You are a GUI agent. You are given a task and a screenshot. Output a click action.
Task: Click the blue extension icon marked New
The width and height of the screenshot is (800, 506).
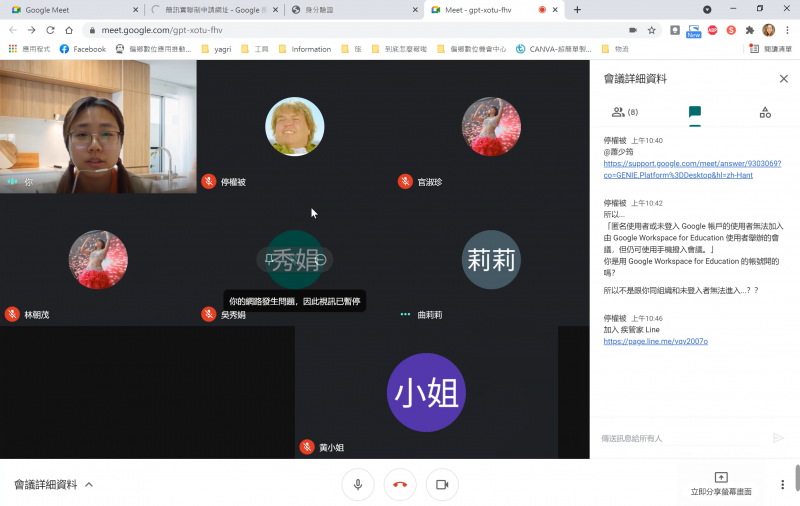(693, 31)
